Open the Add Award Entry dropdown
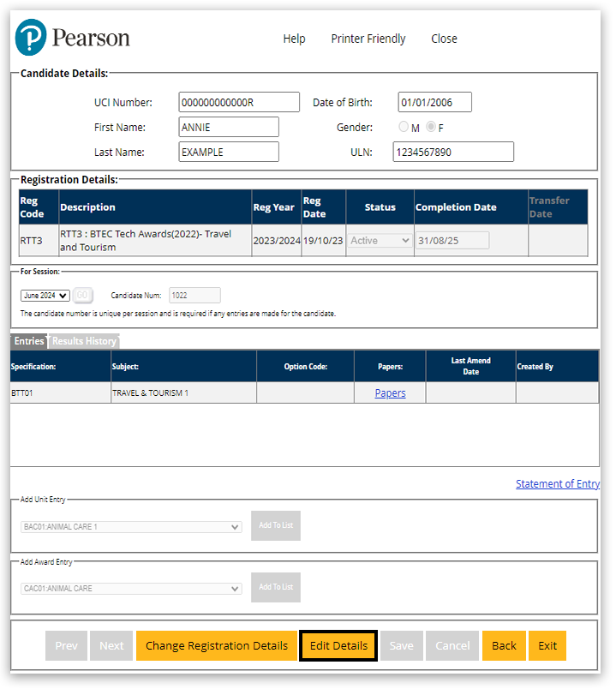The width and height of the screenshot is (616, 689). click(131, 589)
